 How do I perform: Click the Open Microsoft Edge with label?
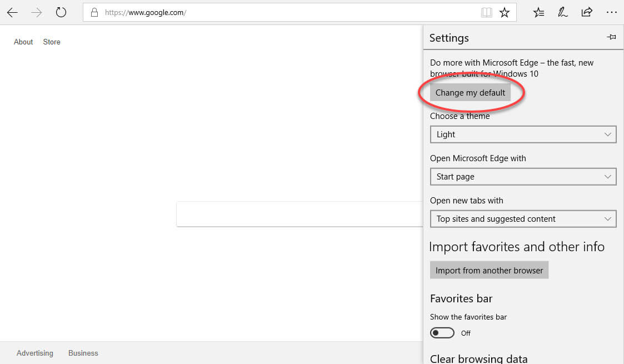[x=478, y=158]
